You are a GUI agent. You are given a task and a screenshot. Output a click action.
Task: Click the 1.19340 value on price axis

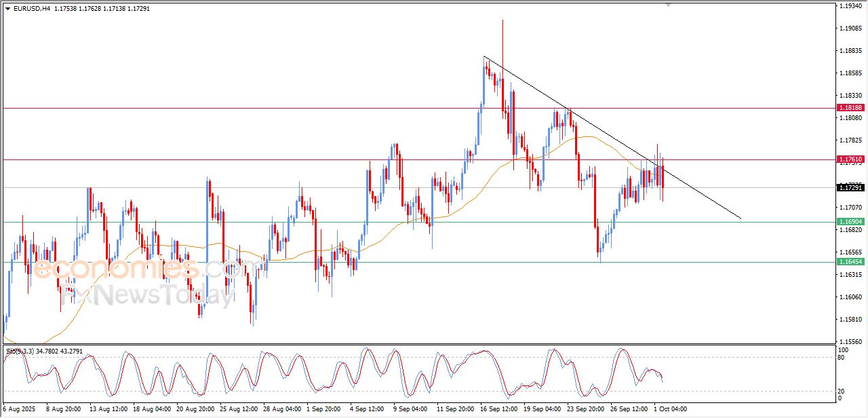coord(850,6)
